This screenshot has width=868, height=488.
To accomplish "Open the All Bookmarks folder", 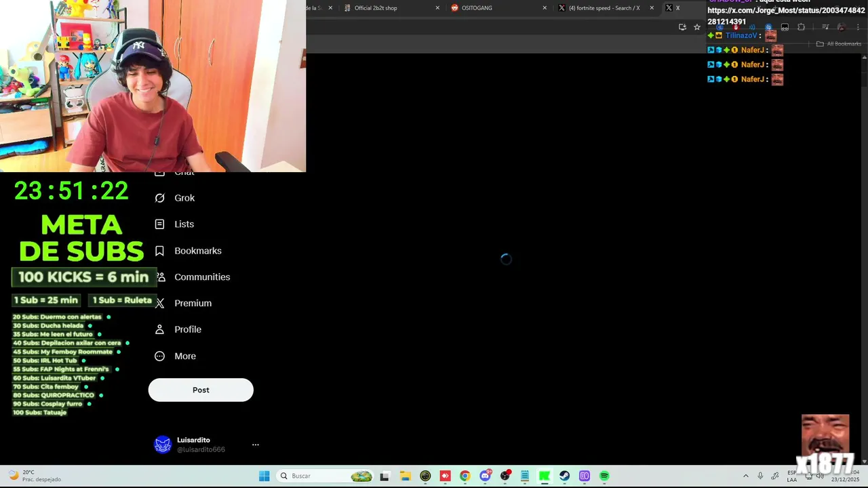I will [839, 44].
